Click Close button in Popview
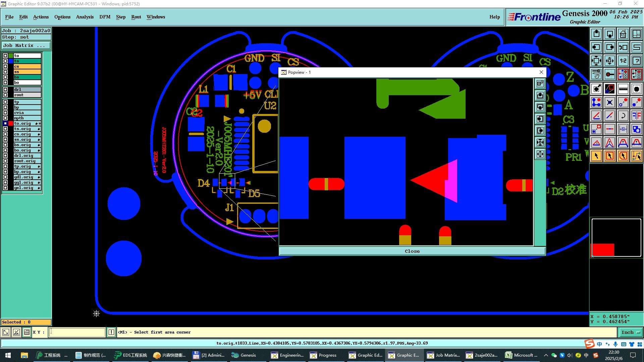The width and height of the screenshot is (644, 362). pyautogui.click(x=412, y=251)
